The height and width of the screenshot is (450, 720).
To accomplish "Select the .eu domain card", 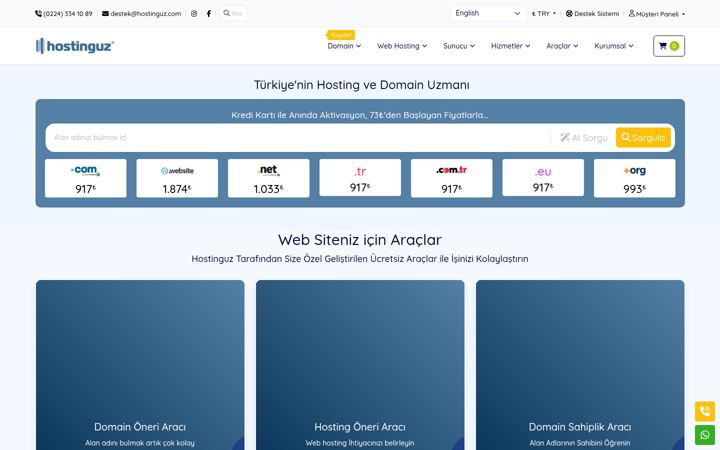I will pyautogui.click(x=543, y=178).
